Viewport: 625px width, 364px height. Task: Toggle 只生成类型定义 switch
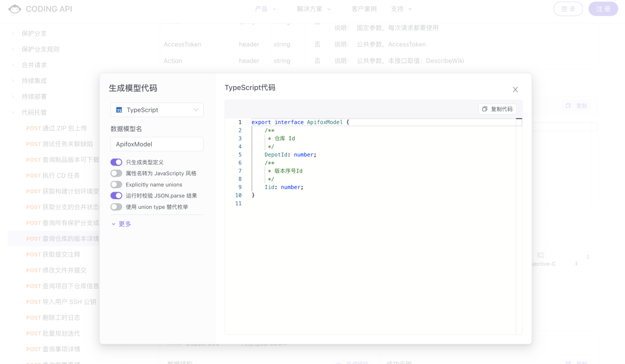tap(116, 162)
